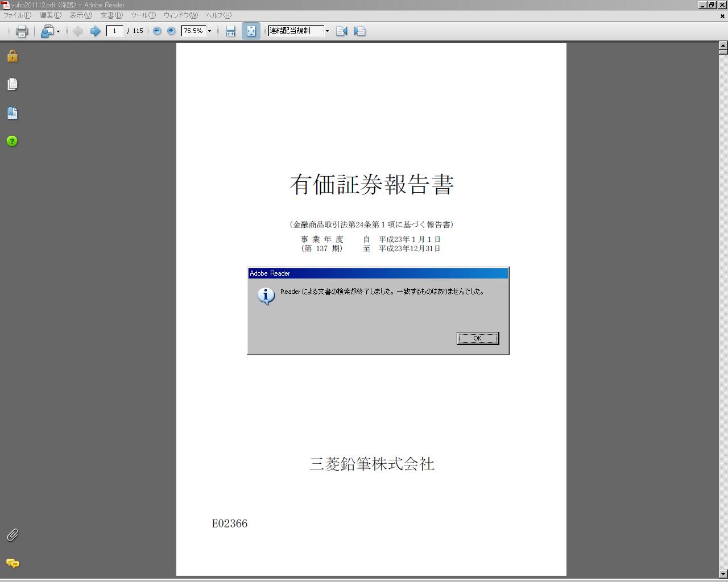The height and width of the screenshot is (582, 728).
Task: Open the ツール(T) menu
Action: click(143, 15)
